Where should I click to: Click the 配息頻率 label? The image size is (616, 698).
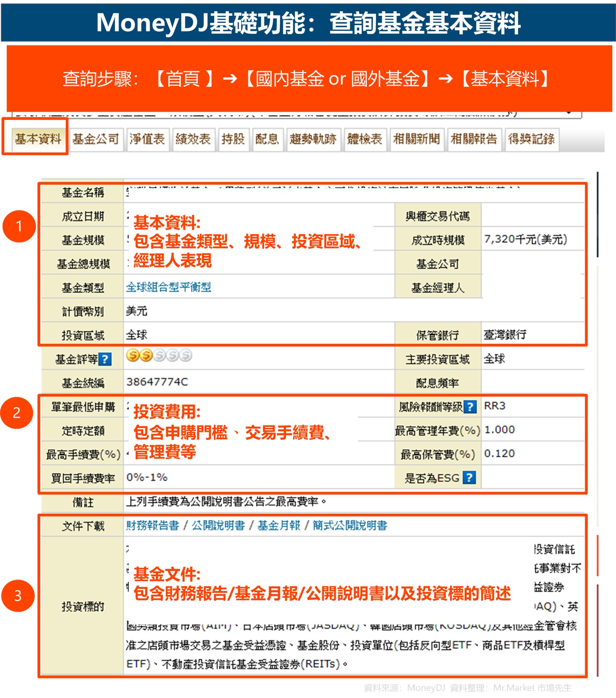point(438,383)
